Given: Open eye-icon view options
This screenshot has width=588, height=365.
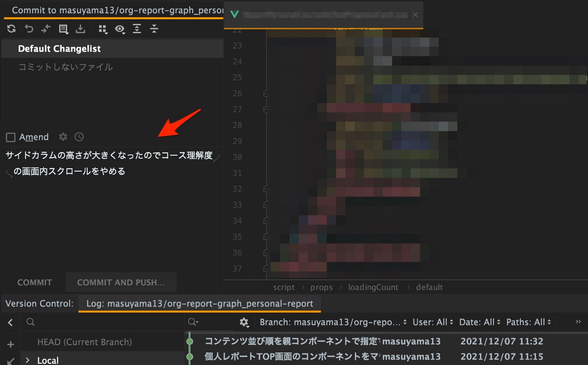Looking at the screenshot, I should (x=120, y=29).
